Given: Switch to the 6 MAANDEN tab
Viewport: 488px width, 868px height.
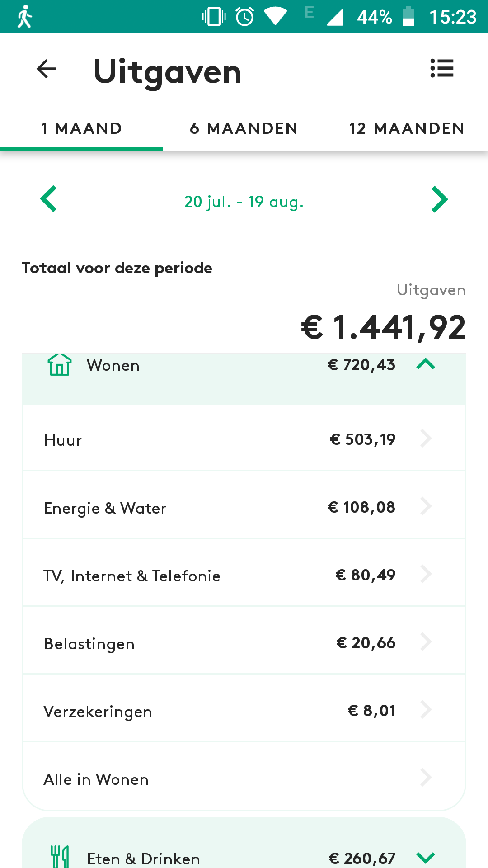Looking at the screenshot, I should (x=244, y=129).
